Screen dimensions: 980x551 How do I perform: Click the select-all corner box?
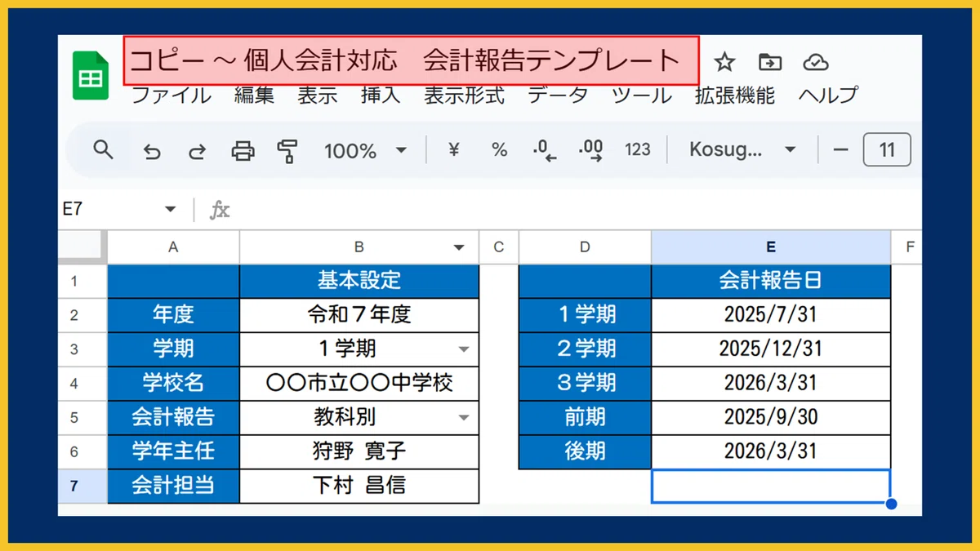(82, 247)
